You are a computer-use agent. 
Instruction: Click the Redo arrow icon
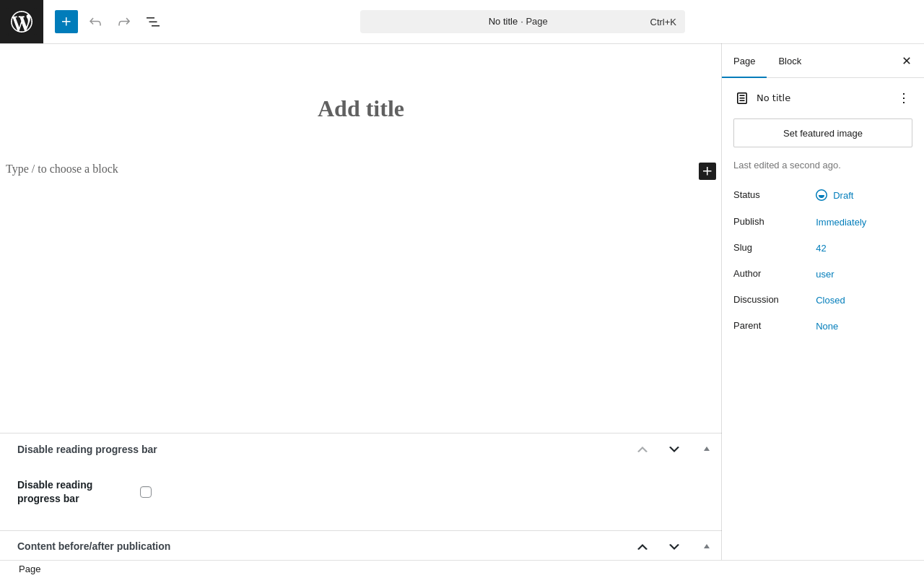click(x=124, y=22)
